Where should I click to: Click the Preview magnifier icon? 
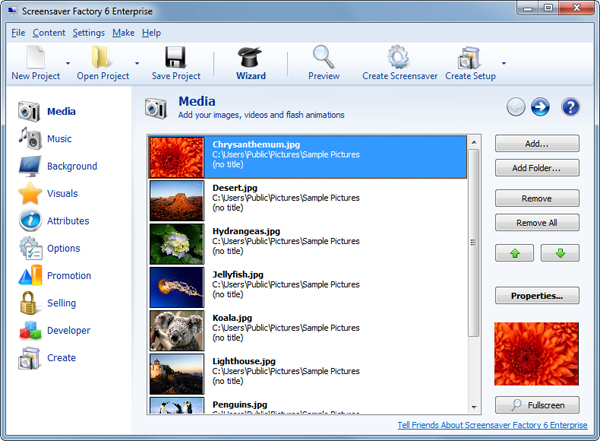click(323, 58)
